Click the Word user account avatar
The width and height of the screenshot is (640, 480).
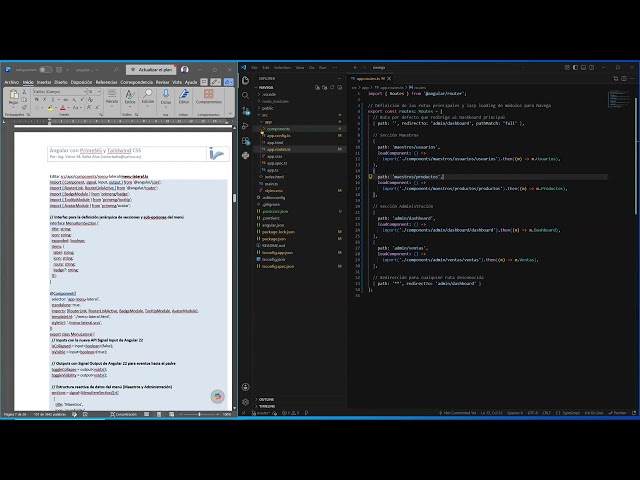(184, 70)
